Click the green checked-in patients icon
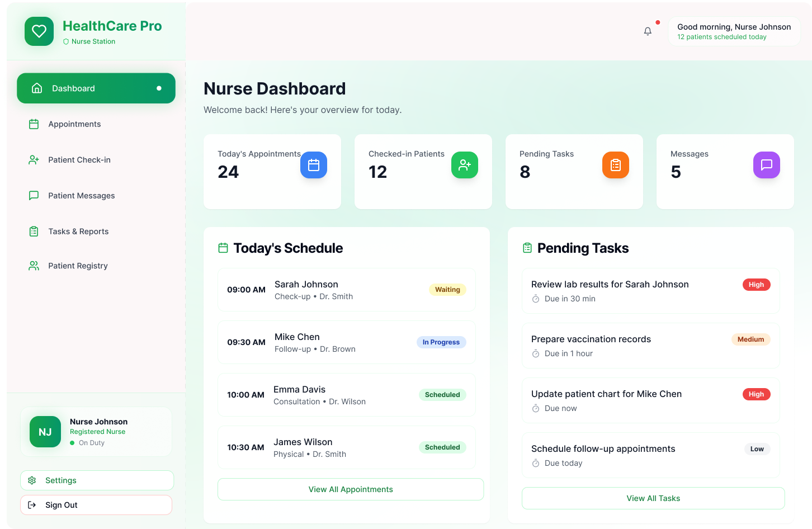The height and width of the screenshot is (529, 812). pyautogui.click(x=464, y=165)
